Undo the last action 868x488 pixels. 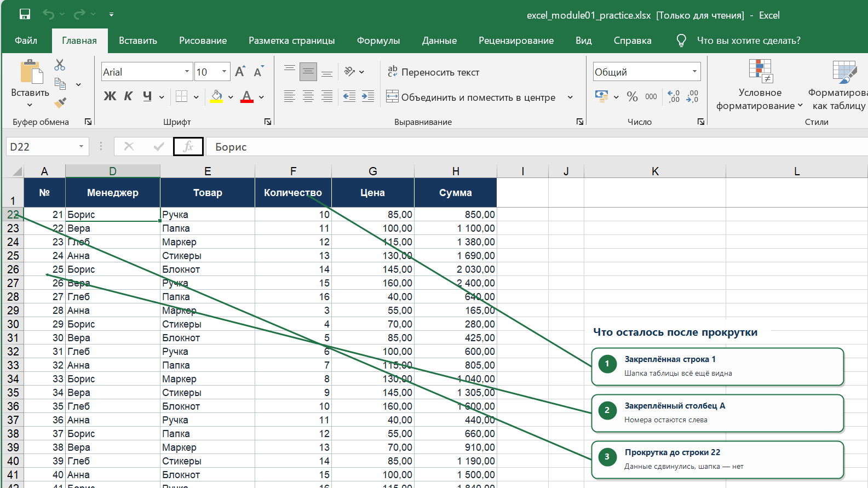[48, 14]
